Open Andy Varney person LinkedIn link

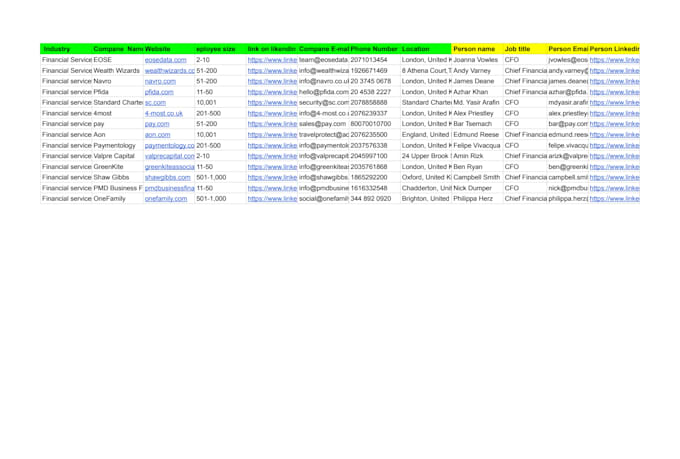tap(615, 71)
